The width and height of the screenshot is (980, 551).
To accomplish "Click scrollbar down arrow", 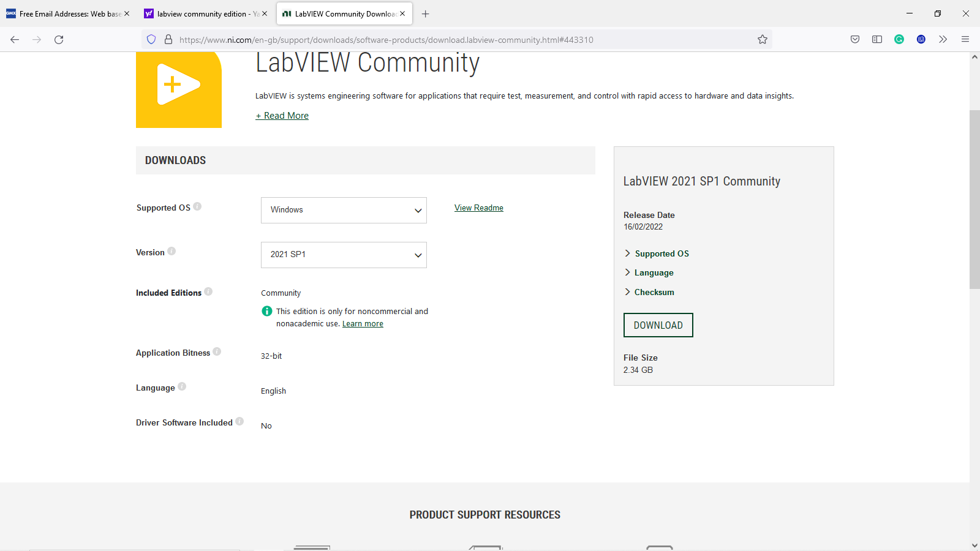I will pyautogui.click(x=974, y=545).
